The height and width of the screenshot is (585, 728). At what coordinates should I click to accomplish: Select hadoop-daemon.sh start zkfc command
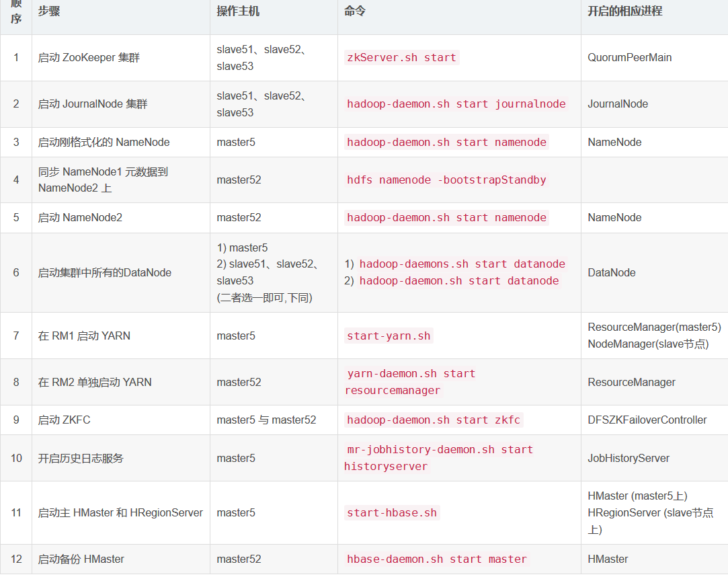(x=434, y=420)
